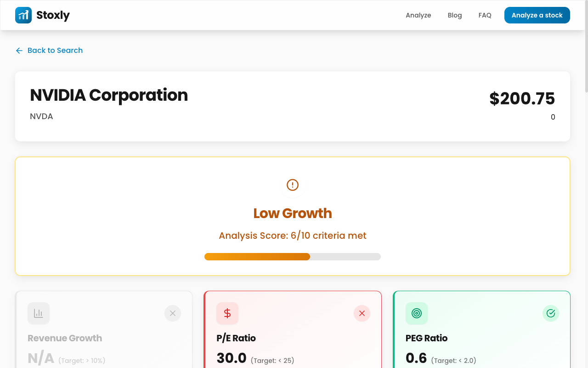
Task: Click the PEG value 0.6
Action: [x=416, y=358]
